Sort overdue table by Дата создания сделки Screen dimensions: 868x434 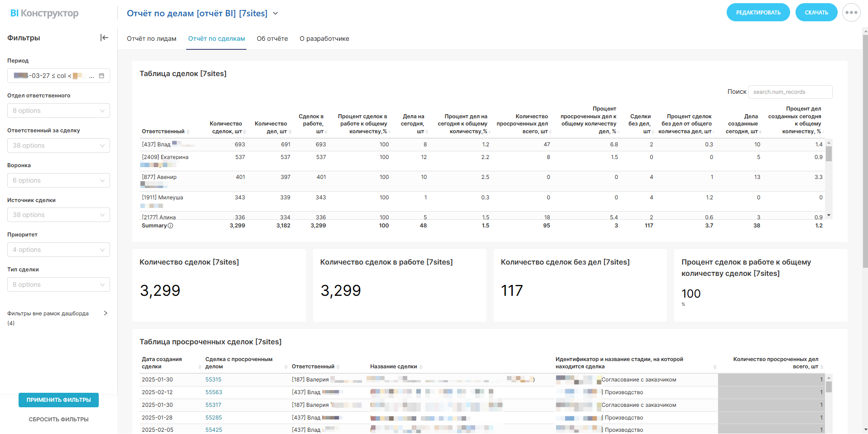pos(200,367)
